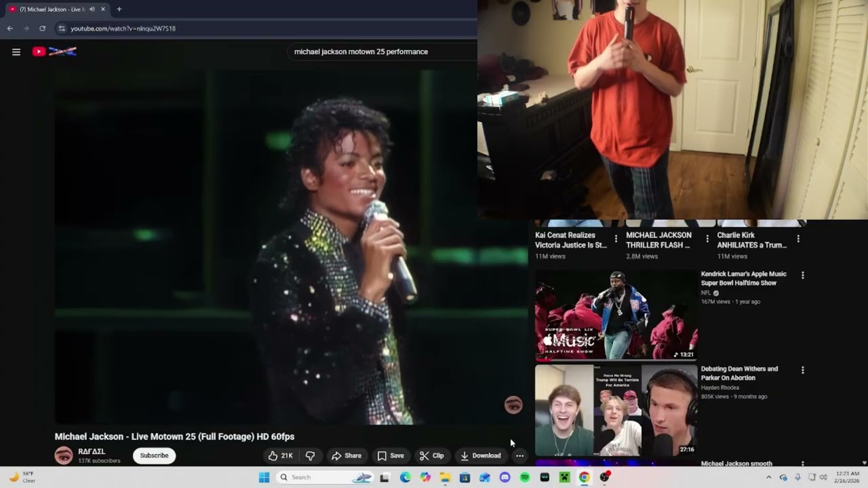Image resolution: width=868 pixels, height=488 pixels.
Task: Open Microsoft Store from the taskbar
Action: (x=465, y=477)
